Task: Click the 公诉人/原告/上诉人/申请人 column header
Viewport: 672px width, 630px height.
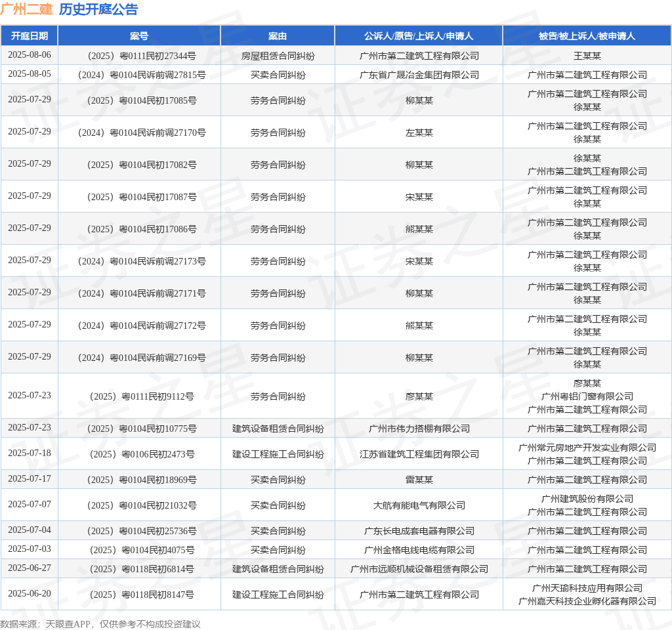Action: tap(419, 36)
